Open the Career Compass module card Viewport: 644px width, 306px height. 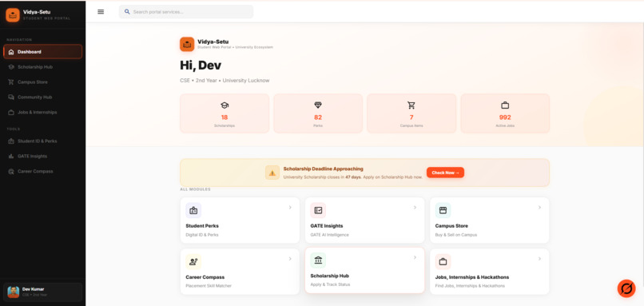pos(240,272)
